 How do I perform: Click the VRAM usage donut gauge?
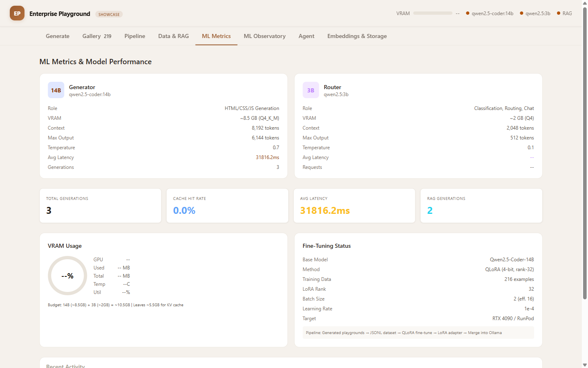point(67,276)
